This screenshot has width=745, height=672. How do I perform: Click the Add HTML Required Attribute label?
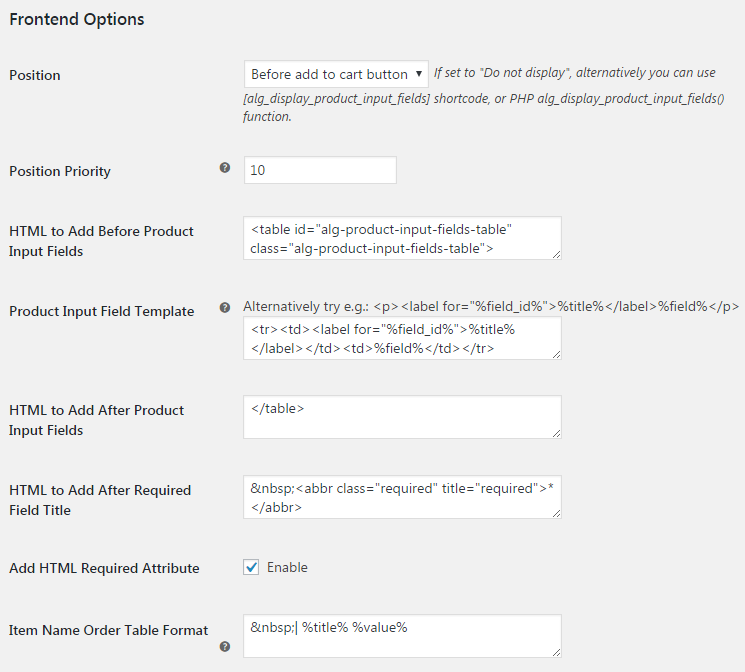pyautogui.click(x=104, y=568)
